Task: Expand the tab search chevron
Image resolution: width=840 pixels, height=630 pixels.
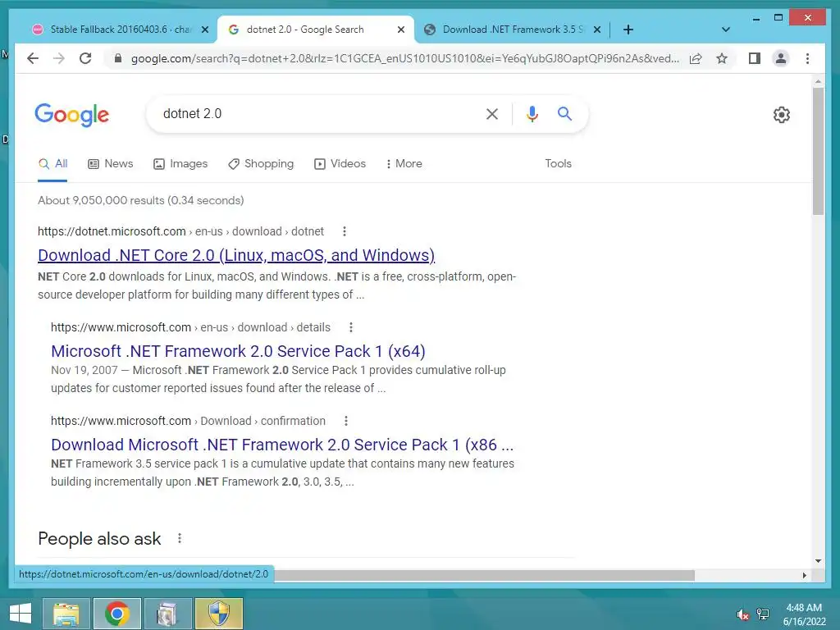Action: 726,30
